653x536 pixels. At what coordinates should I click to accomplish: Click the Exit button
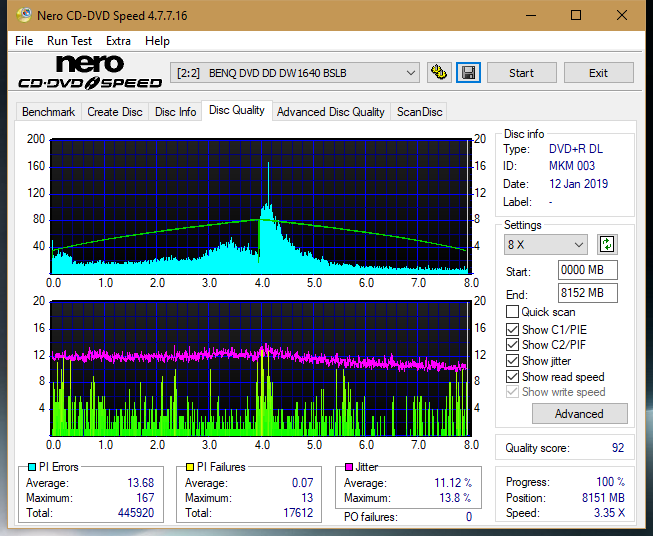[598, 73]
